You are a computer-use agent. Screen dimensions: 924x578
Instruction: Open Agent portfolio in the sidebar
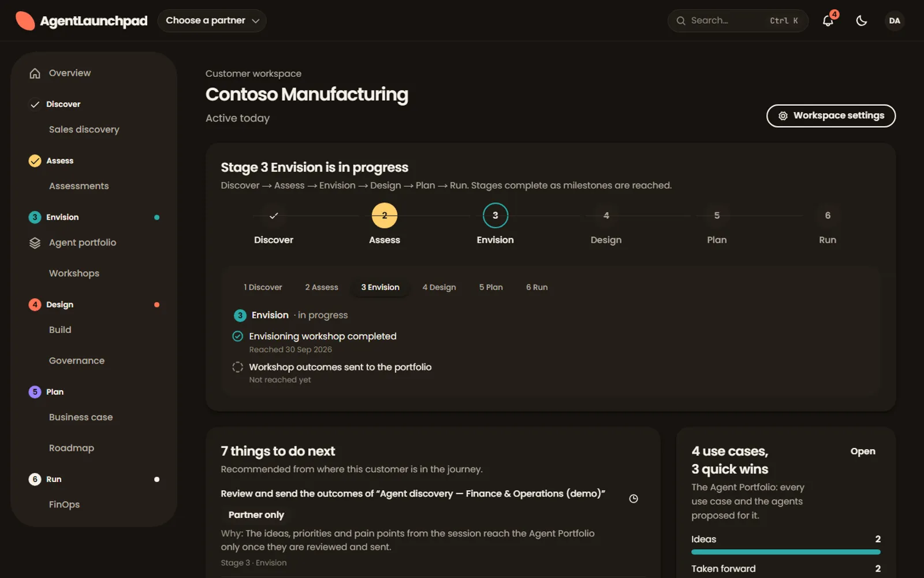pos(83,243)
